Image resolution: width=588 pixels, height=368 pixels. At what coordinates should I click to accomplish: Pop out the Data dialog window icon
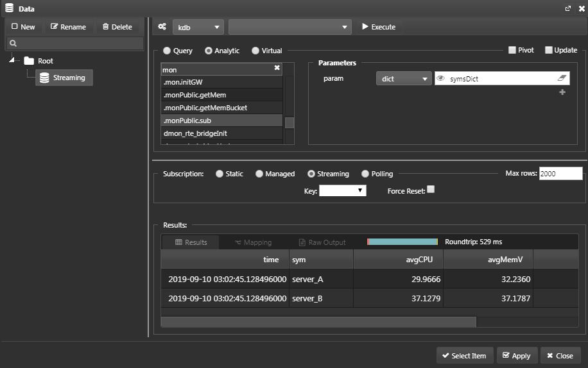(567, 8)
